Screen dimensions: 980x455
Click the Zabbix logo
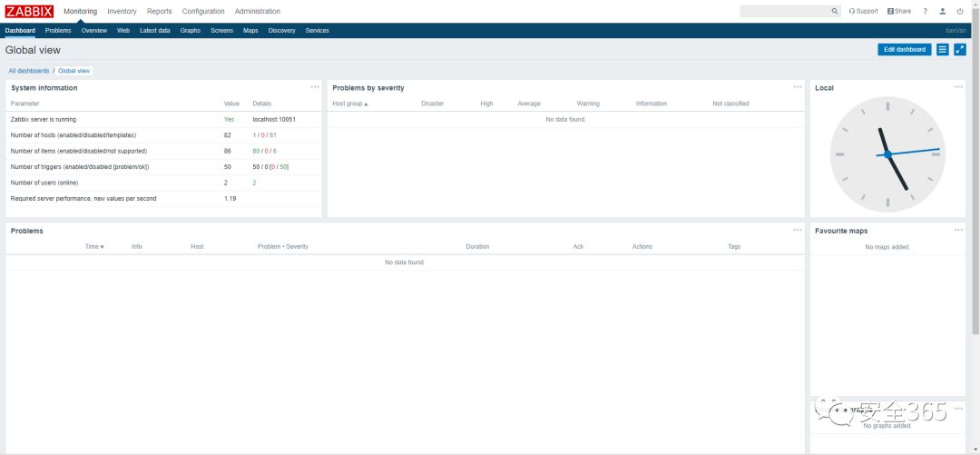[x=29, y=11]
